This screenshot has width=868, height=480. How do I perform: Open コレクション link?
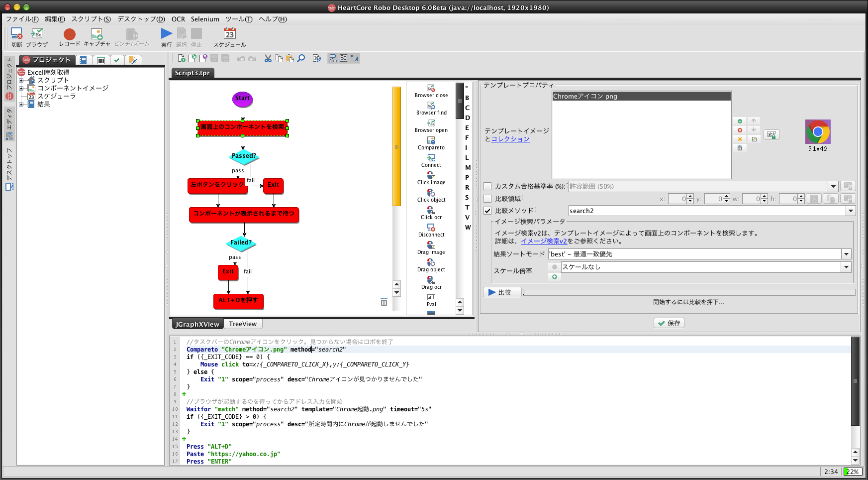pyautogui.click(x=510, y=139)
